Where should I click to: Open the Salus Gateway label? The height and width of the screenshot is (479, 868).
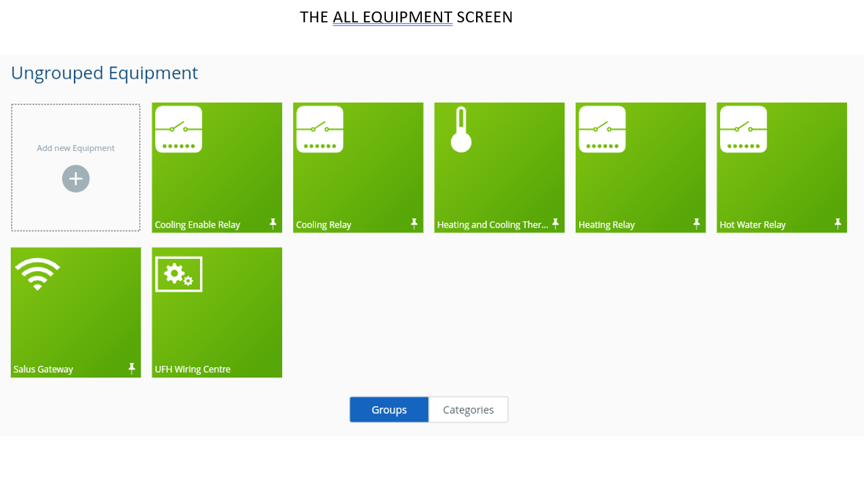point(43,369)
